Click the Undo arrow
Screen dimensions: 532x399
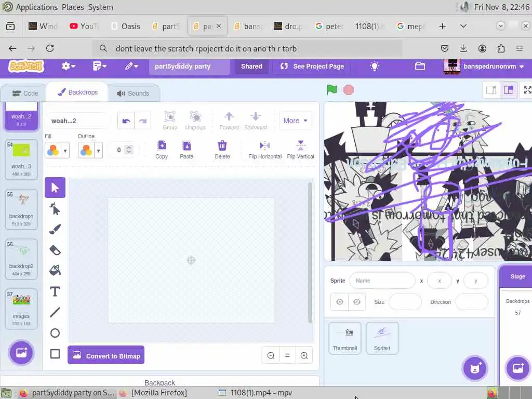[126, 121]
